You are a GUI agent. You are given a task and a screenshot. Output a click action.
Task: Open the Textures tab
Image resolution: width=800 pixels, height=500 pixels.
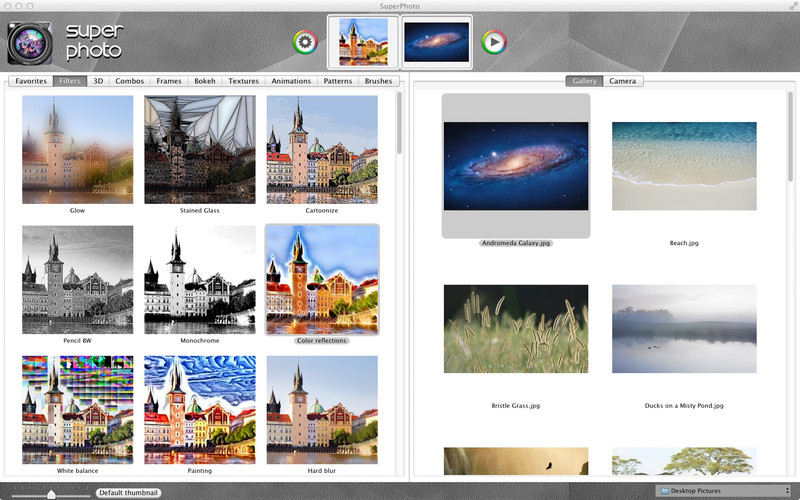pos(243,81)
